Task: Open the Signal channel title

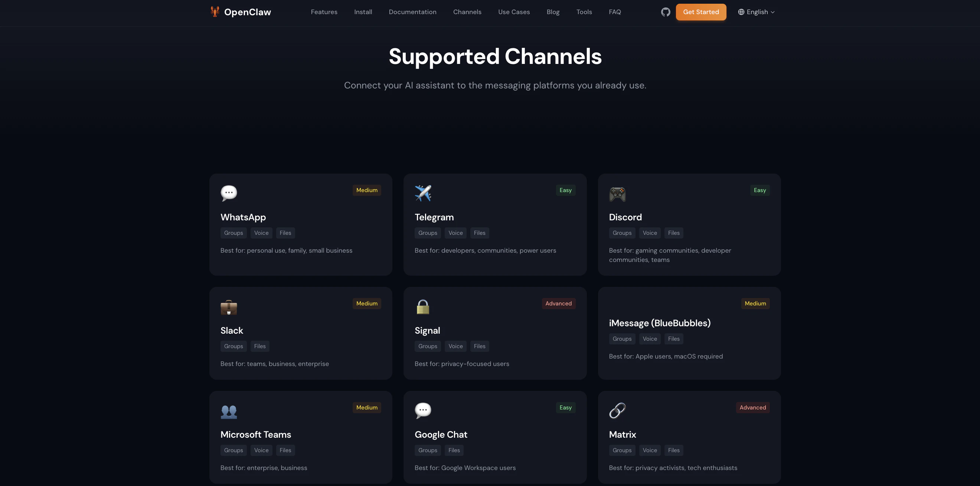Action: [427, 331]
